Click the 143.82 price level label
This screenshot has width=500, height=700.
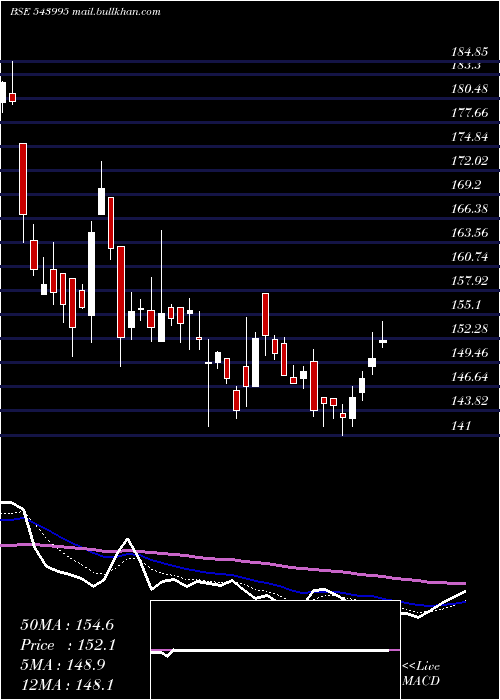click(x=469, y=401)
